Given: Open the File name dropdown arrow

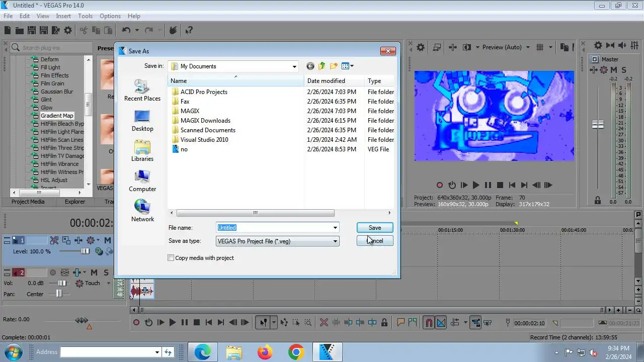Looking at the screenshot, I should [335, 228].
